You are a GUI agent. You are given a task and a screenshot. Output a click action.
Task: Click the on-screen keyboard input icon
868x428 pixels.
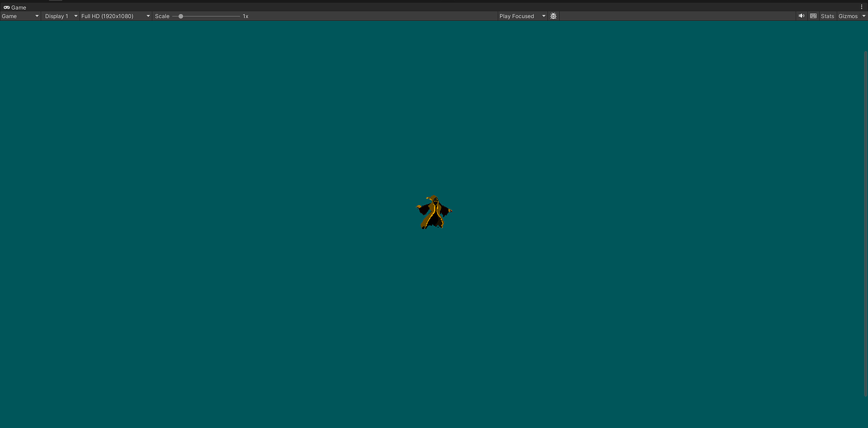813,16
